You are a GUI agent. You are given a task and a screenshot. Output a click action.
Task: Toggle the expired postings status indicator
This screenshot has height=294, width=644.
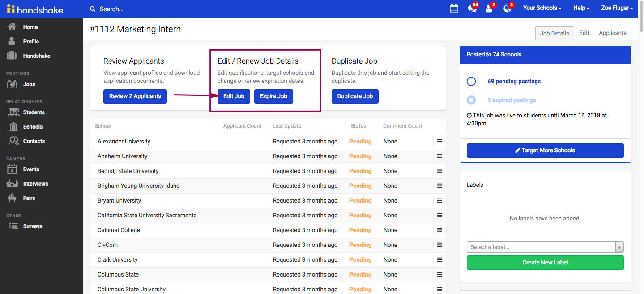471,100
